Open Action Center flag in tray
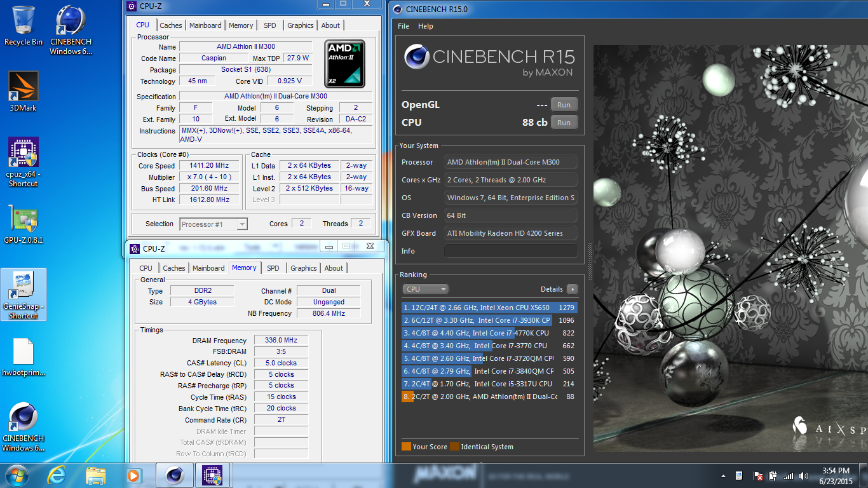 [757, 476]
